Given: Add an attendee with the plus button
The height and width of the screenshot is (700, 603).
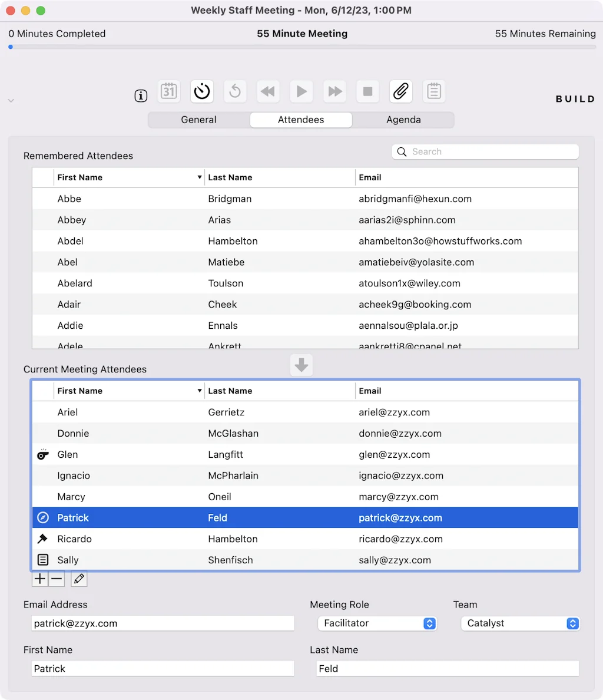Looking at the screenshot, I should point(39,579).
